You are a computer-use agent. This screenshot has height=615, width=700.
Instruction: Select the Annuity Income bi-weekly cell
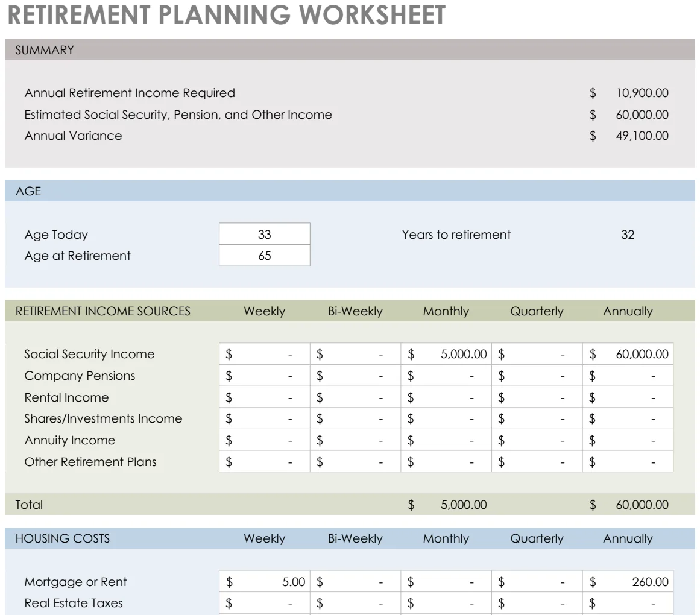355,440
